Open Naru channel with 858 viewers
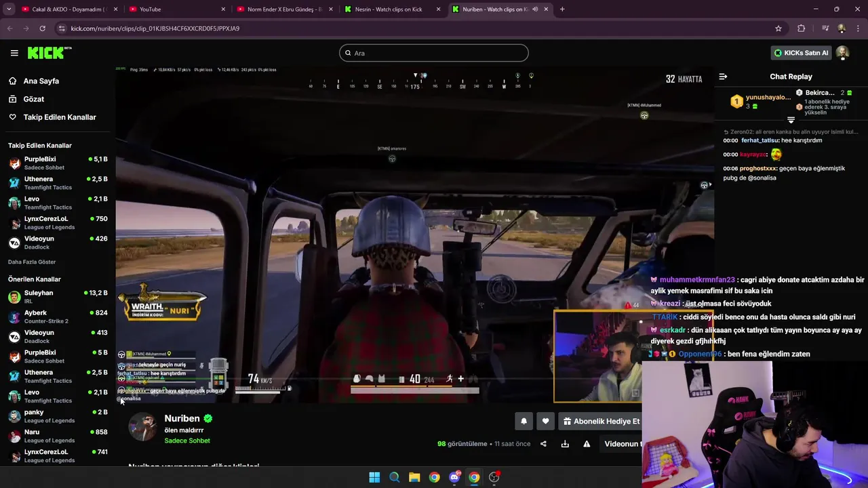868x488 pixels. click(x=58, y=436)
